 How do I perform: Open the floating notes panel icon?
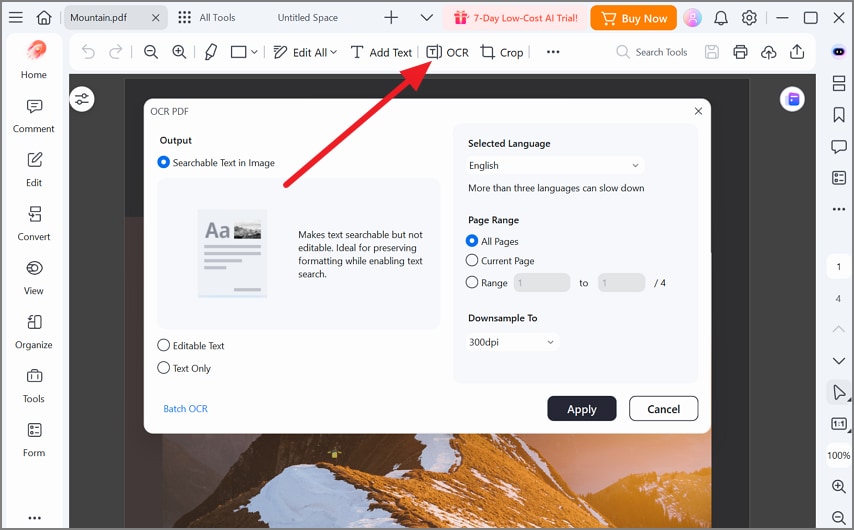tap(792, 99)
